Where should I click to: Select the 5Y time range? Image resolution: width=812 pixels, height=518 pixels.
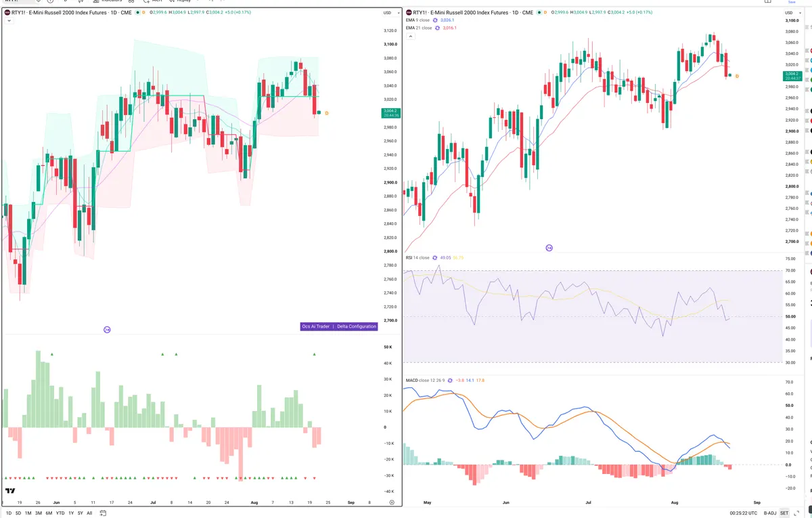point(80,513)
